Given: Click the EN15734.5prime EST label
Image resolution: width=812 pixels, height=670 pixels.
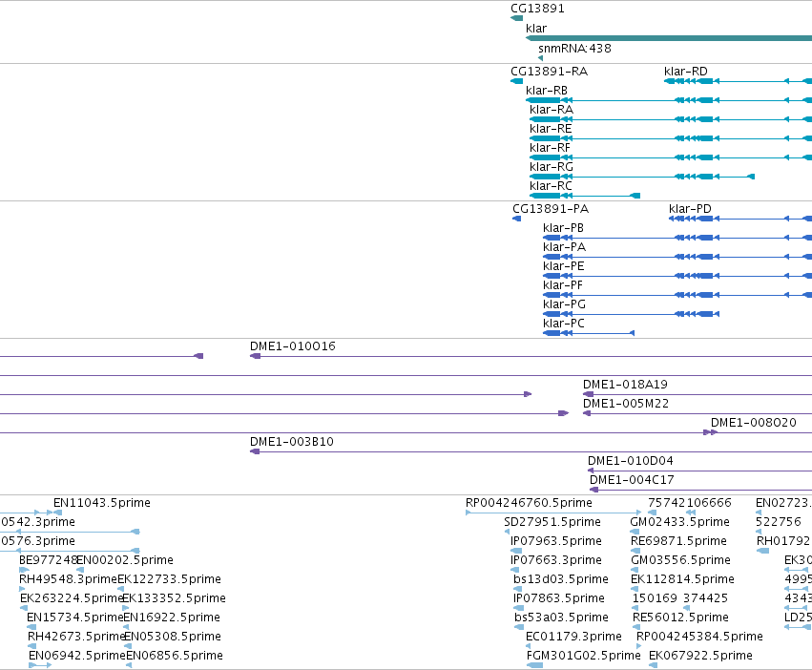Looking at the screenshot, I should [75, 618].
